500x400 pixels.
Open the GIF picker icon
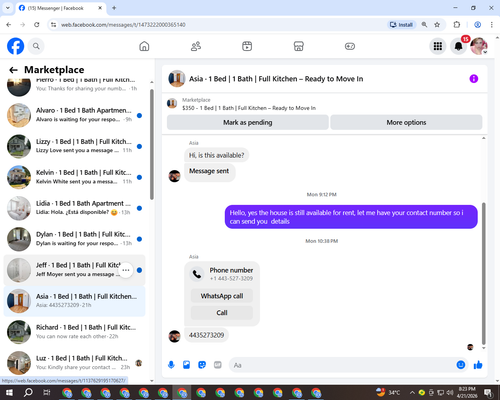point(218,365)
